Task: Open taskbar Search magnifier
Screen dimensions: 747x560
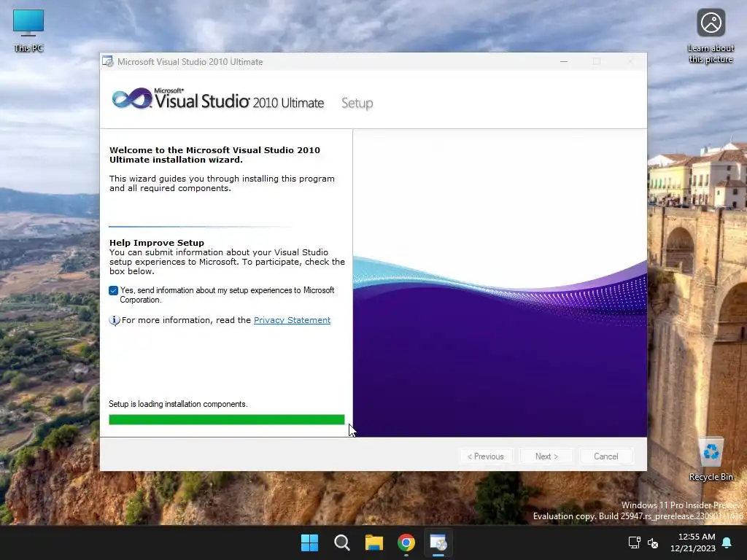Action: click(342, 542)
